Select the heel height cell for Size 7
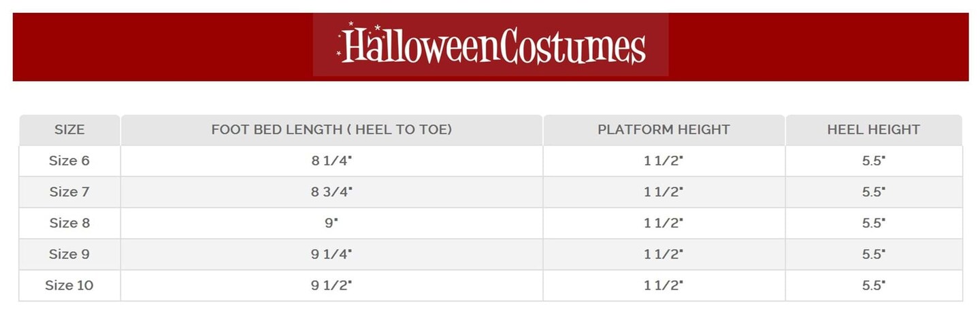The height and width of the screenshot is (320, 980). (x=873, y=192)
